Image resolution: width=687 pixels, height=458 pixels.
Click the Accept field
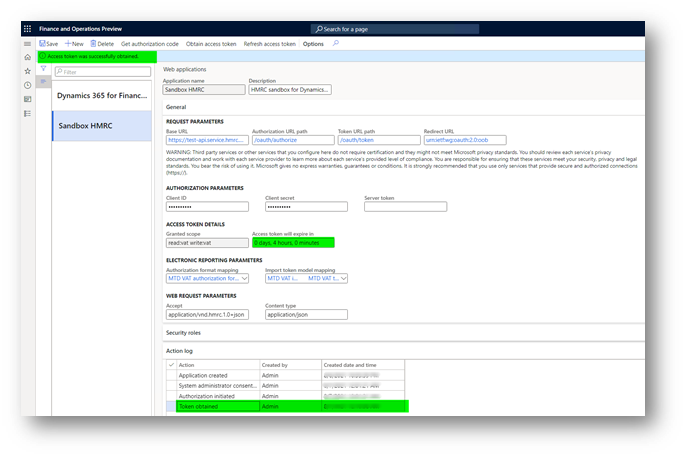pyautogui.click(x=207, y=314)
